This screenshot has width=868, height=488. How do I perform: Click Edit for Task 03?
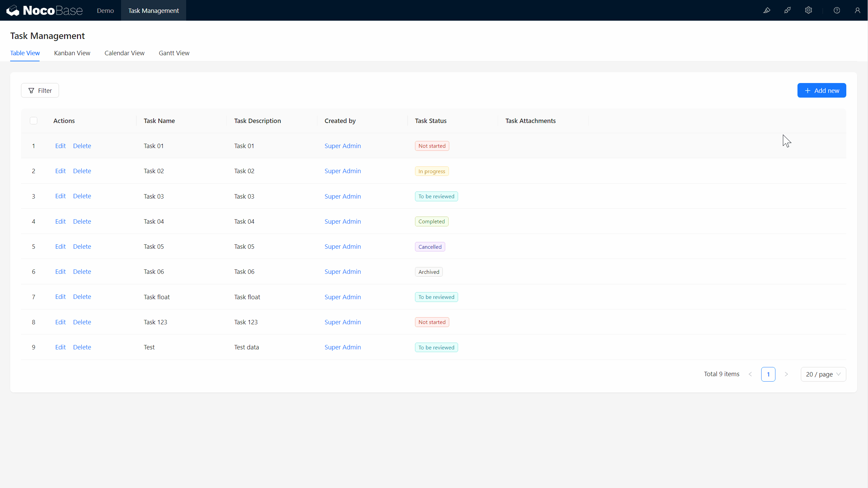[x=60, y=196]
